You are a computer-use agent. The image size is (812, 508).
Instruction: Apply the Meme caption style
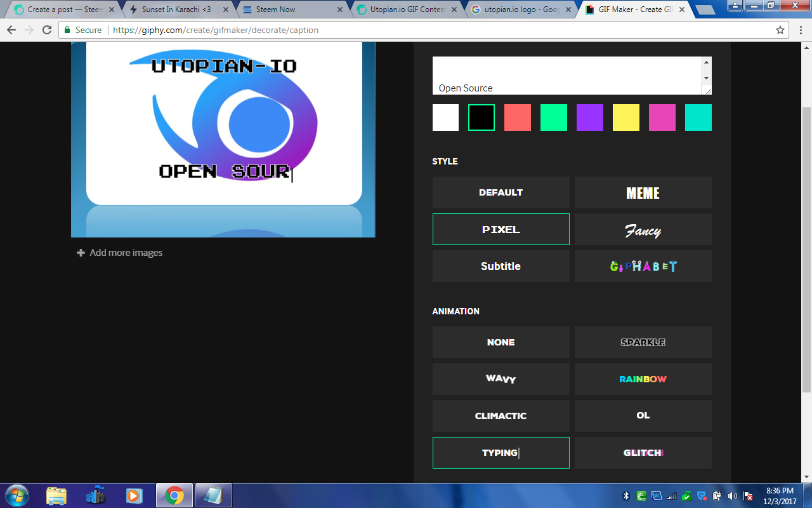pyautogui.click(x=643, y=192)
